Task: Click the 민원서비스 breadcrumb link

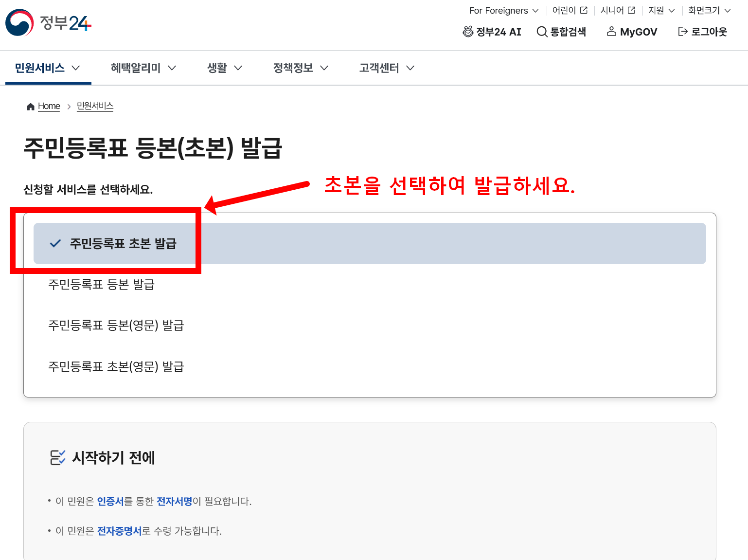Action: [95, 106]
